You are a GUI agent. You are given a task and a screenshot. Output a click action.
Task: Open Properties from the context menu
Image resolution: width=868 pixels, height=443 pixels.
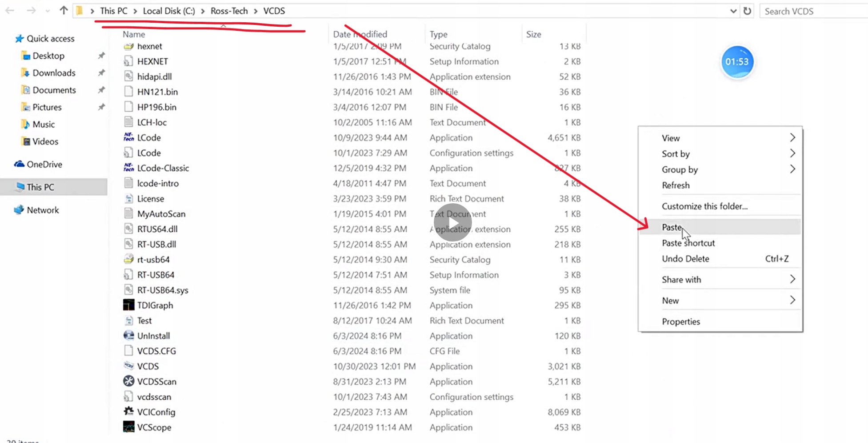pyautogui.click(x=720, y=321)
